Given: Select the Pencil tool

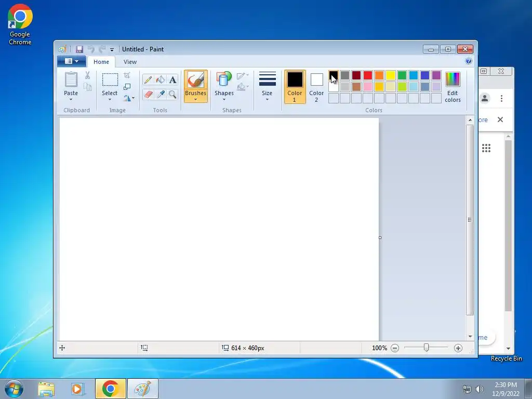Looking at the screenshot, I should (148, 79).
